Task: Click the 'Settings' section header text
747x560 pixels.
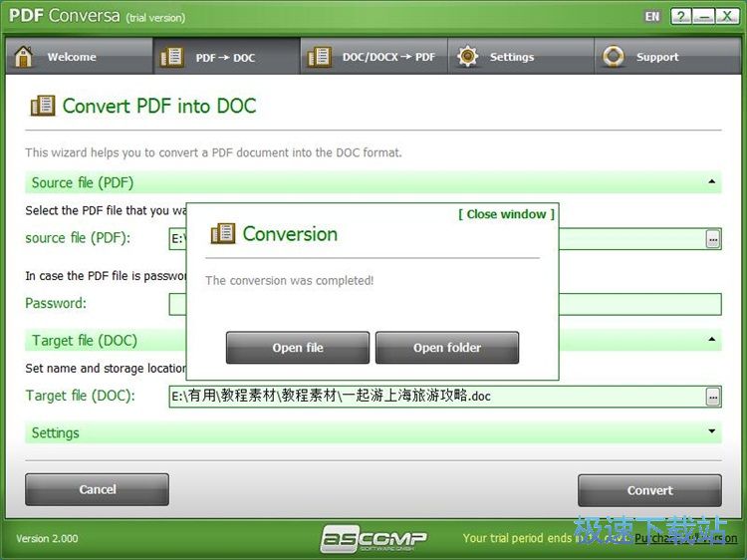Action: click(55, 432)
